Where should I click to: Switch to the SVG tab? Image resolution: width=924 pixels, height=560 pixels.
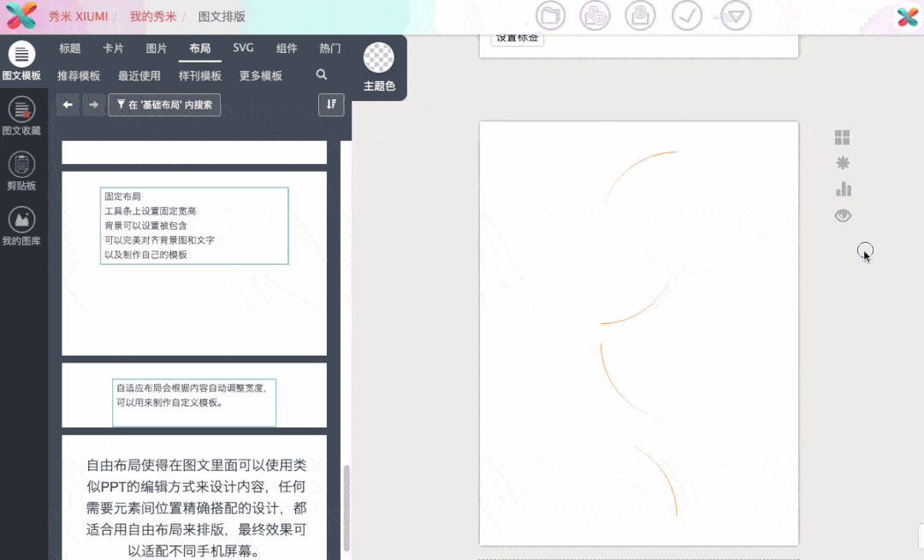click(x=243, y=48)
